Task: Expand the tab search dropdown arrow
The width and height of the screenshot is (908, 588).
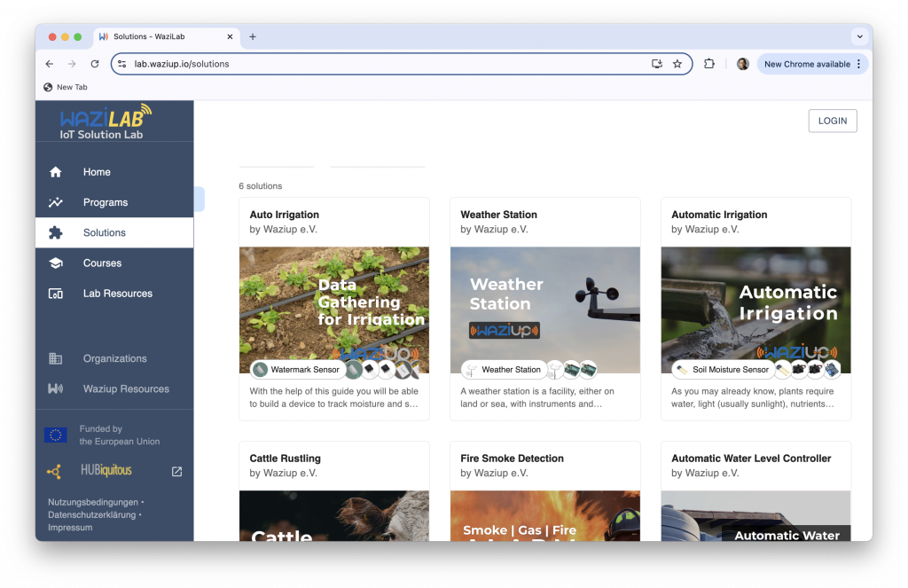Action: point(858,36)
